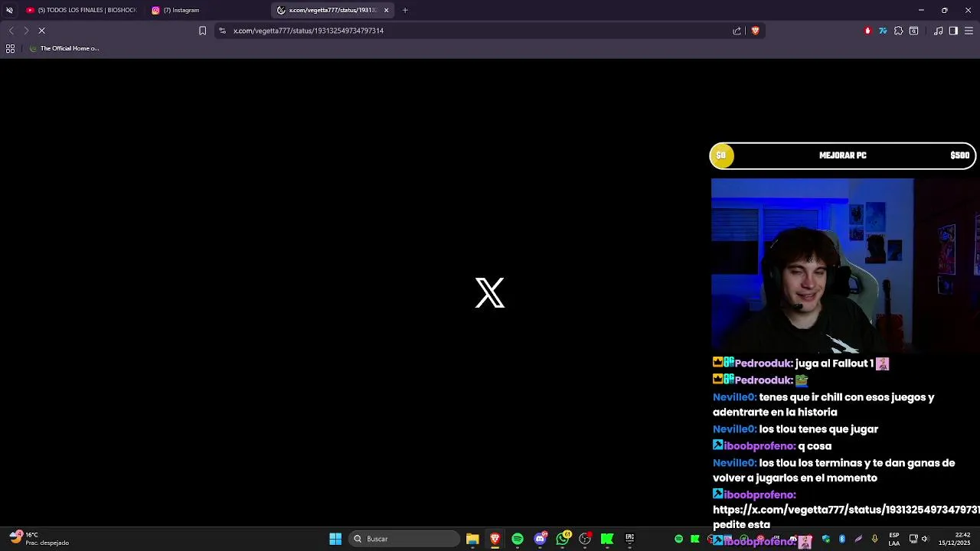The width and height of the screenshot is (980, 551).
Task: Open Spotify from the taskbar
Action: 518,539
